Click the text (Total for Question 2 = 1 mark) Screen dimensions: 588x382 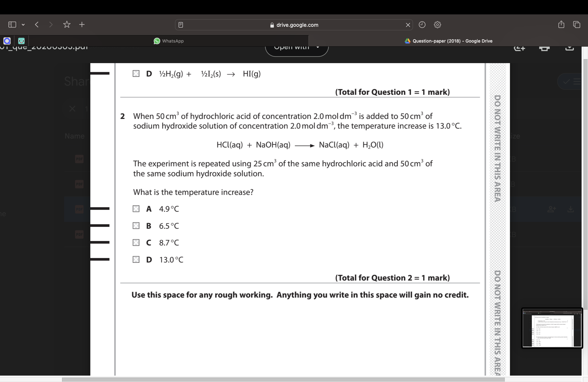[x=392, y=278]
